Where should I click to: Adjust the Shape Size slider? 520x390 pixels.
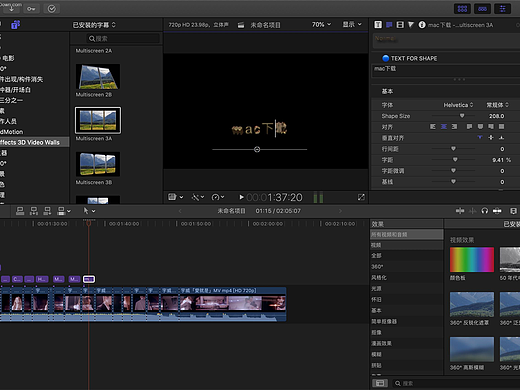coord(462,116)
